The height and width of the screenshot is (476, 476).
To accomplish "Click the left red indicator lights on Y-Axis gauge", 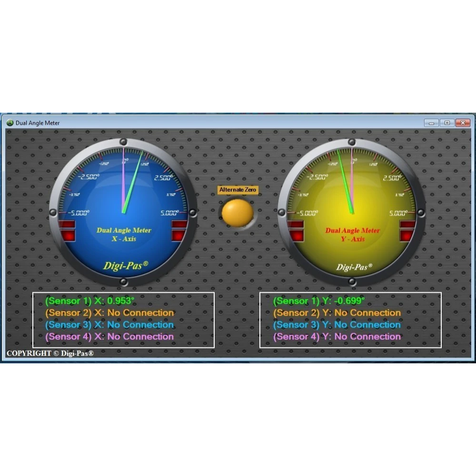I will click(x=296, y=231).
